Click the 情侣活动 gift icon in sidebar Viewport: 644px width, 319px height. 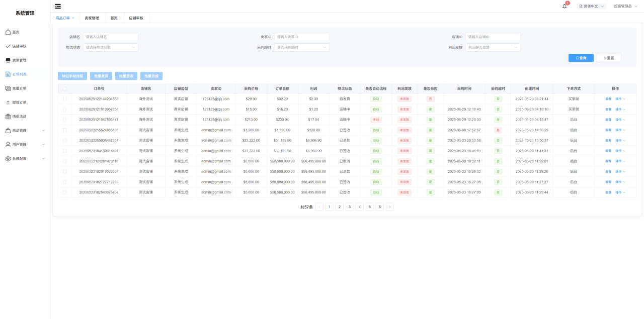(x=8, y=117)
